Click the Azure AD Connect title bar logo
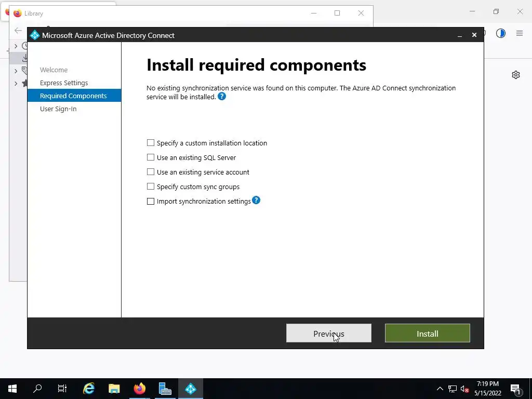This screenshot has height=399, width=532. point(35,35)
